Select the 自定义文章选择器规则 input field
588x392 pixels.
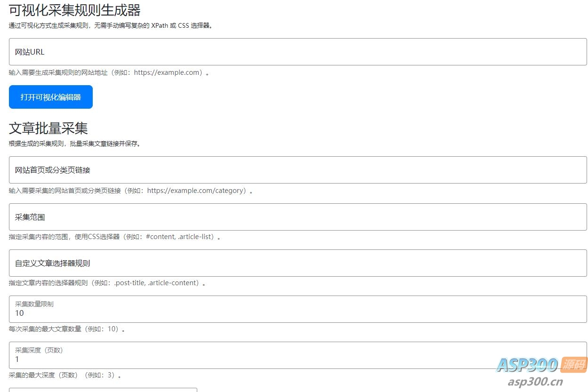tap(298, 263)
